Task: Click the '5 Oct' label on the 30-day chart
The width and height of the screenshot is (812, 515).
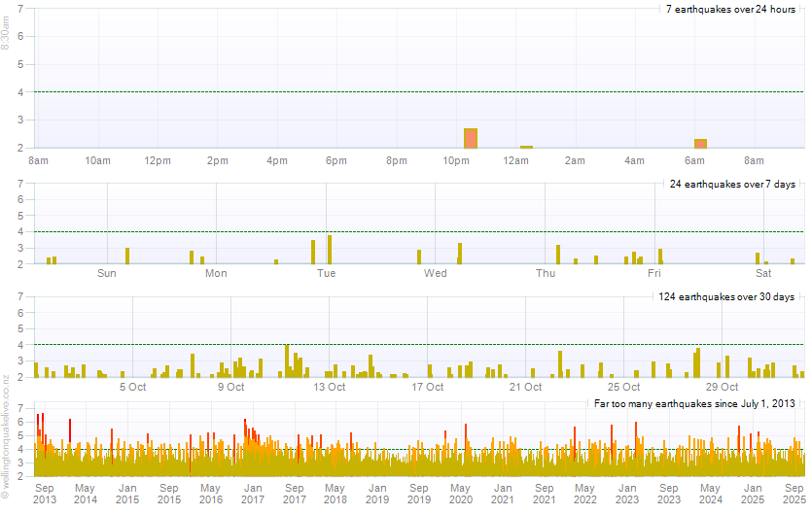Action: tap(132, 387)
